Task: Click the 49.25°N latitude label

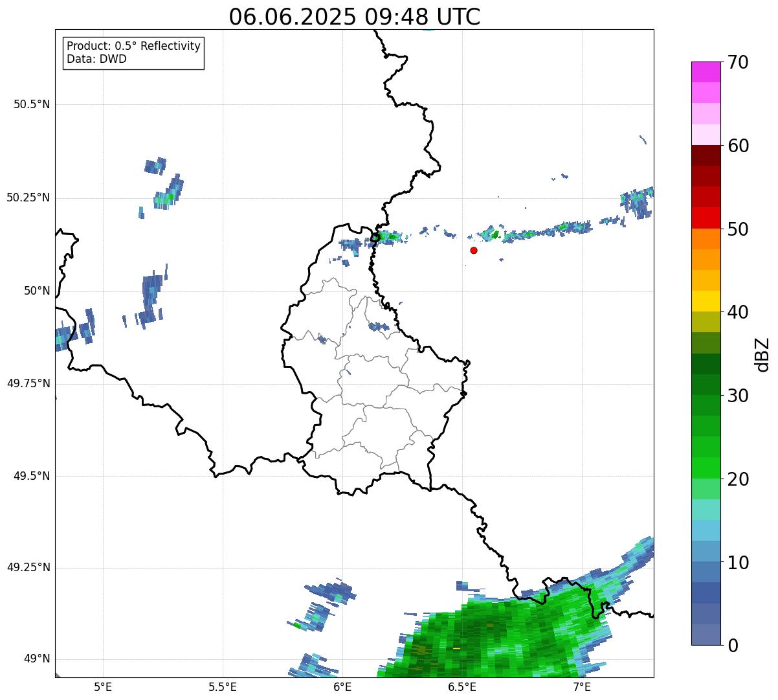Action: [28, 568]
